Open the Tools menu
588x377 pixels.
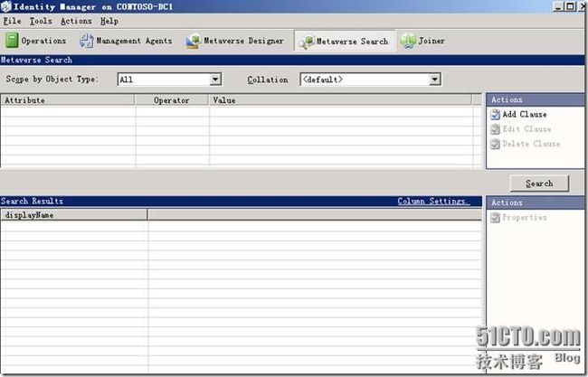click(x=41, y=21)
